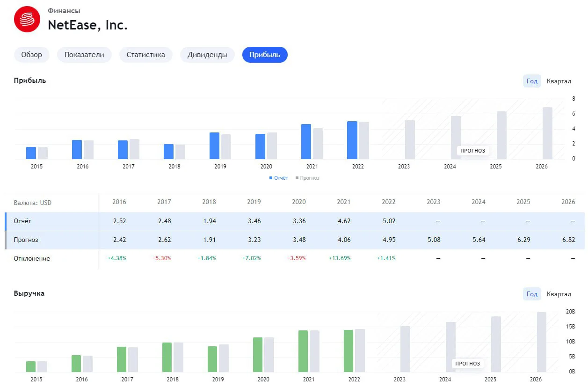Click the Отчёт value 2.52
The image size is (588, 387).
[x=119, y=221]
